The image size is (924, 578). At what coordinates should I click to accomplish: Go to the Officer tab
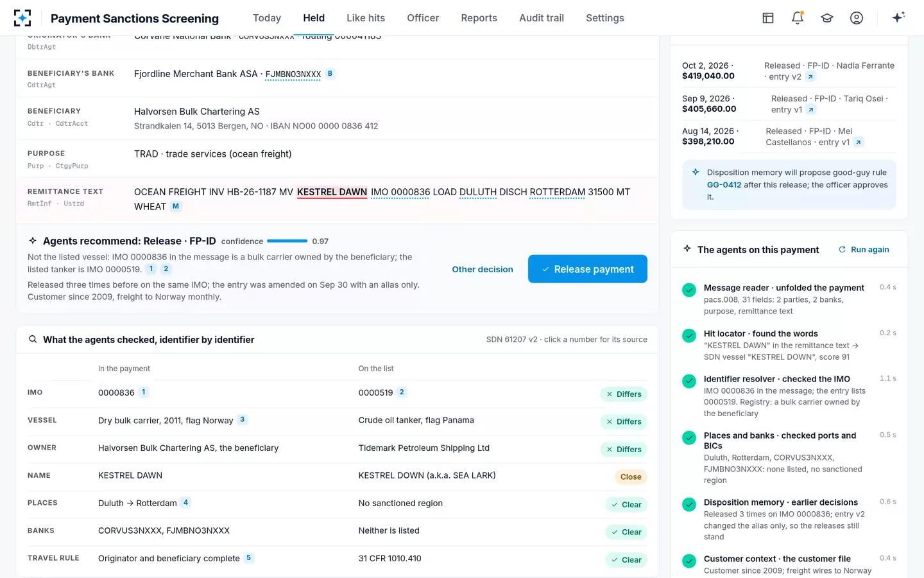[423, 18]
